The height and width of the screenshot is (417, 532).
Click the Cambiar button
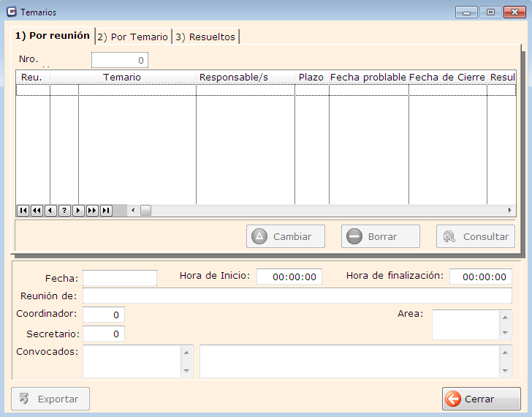click(x=286, y=236)
